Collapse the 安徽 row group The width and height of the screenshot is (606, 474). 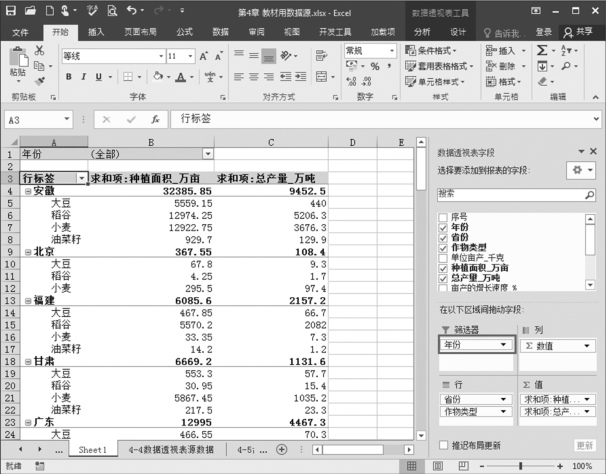tap(28, 191)
